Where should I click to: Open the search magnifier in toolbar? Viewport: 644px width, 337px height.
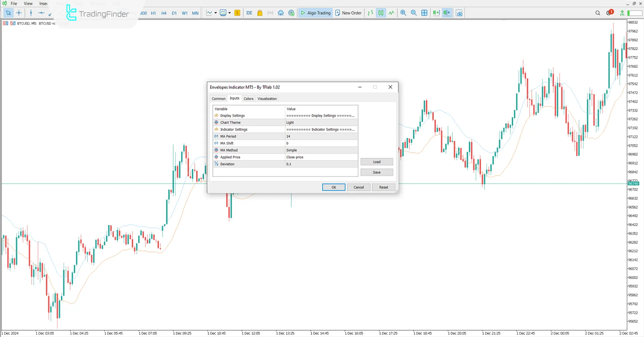coord(597,13)
